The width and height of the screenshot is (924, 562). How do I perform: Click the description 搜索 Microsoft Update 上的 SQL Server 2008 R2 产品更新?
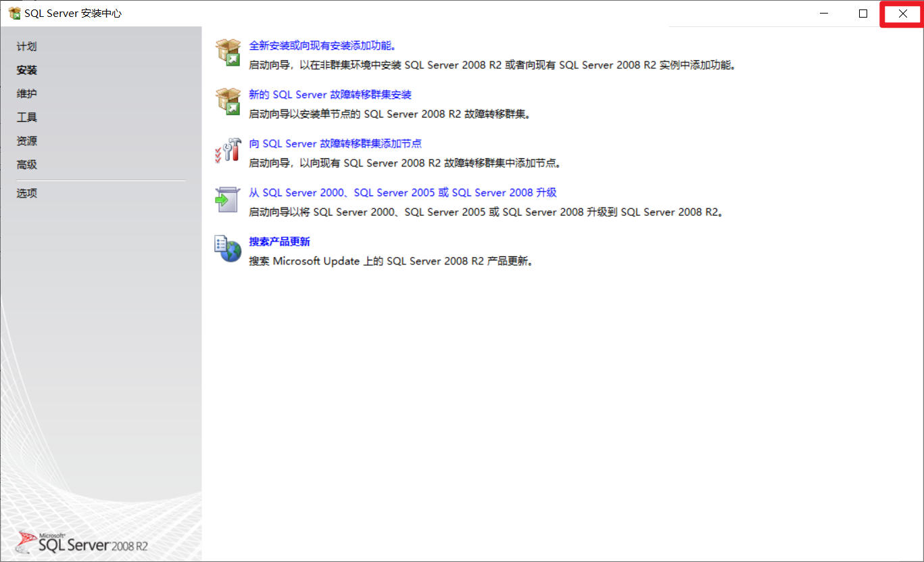[x=392, y=261]
